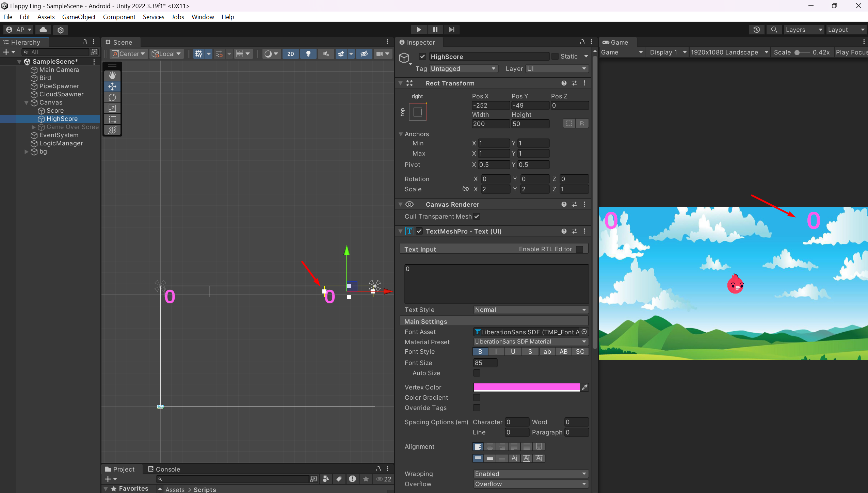The image size is (868, 493).
Task: Select the Scale tool
Action: pos(112,108)
